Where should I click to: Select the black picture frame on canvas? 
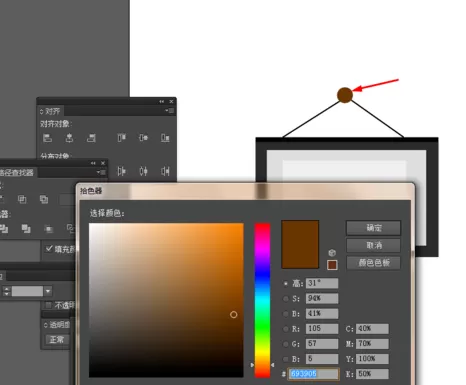(x=347, y=143)
